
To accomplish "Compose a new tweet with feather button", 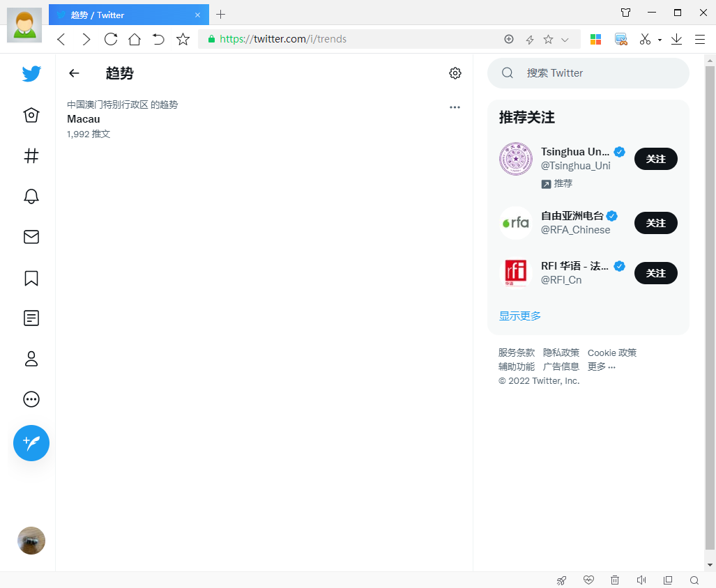I will (31, 443).
